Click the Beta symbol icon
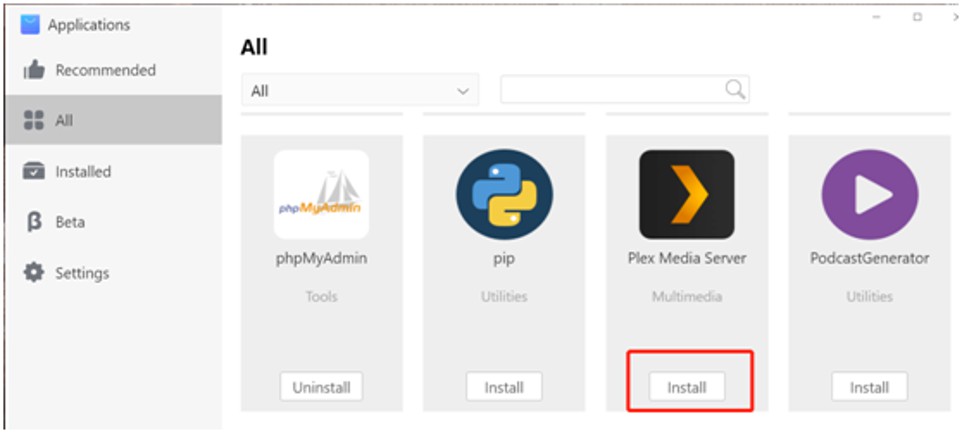This screenshot has width=962, height=433. point(34,222)
